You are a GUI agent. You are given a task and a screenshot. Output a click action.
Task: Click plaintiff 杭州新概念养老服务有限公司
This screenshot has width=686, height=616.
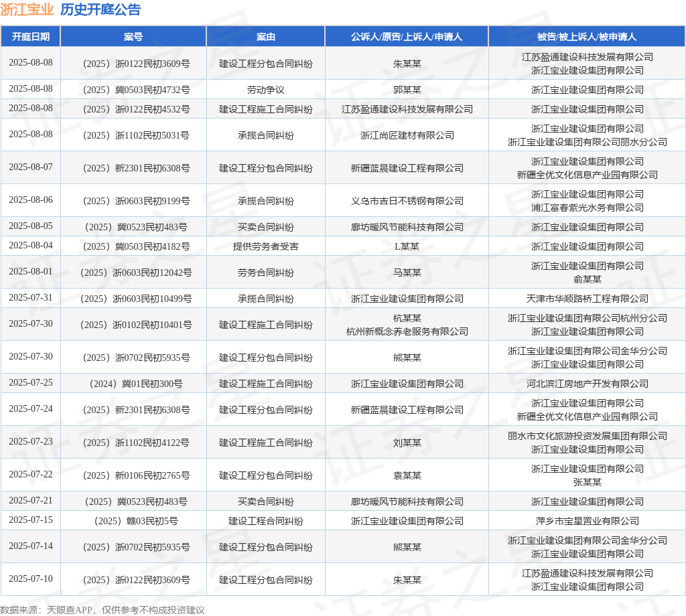click(x=407, y=331)
